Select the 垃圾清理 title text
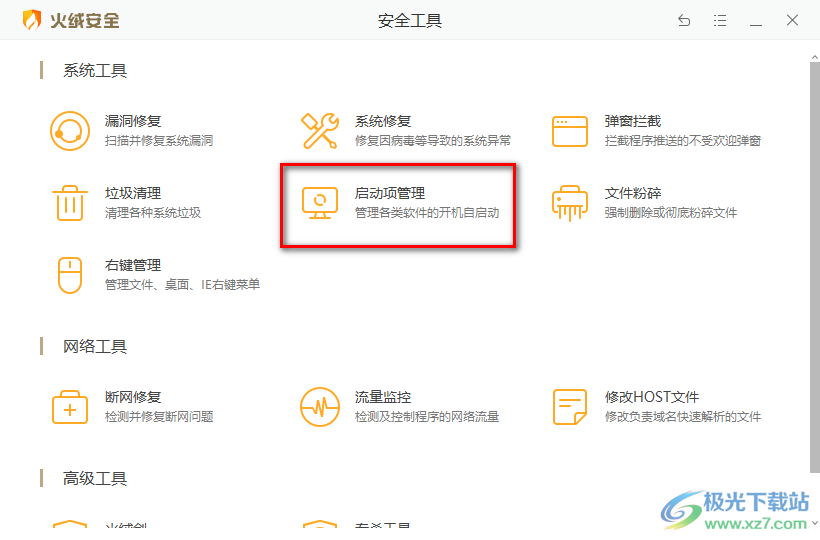The height and width of the screenshot is (540, 820). [x=133, y=193]
